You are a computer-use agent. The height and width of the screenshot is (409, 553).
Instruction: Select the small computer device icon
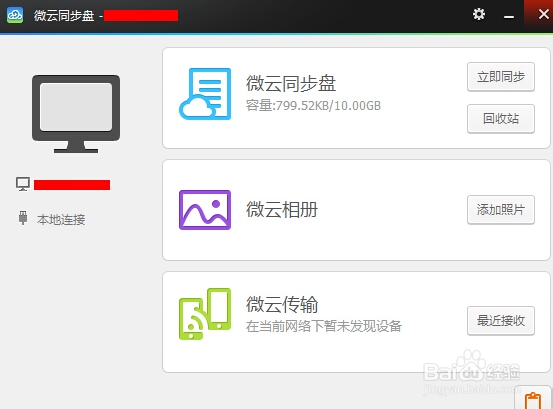coord(23,184)
